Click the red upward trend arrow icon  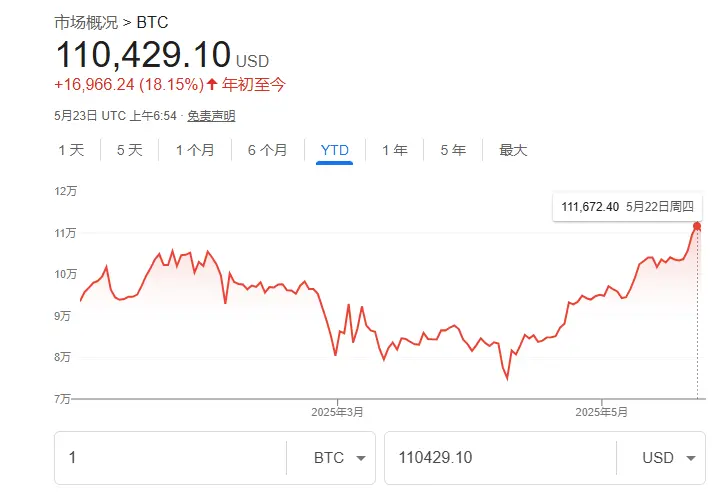pyautogui.click(x=212, y=85)
